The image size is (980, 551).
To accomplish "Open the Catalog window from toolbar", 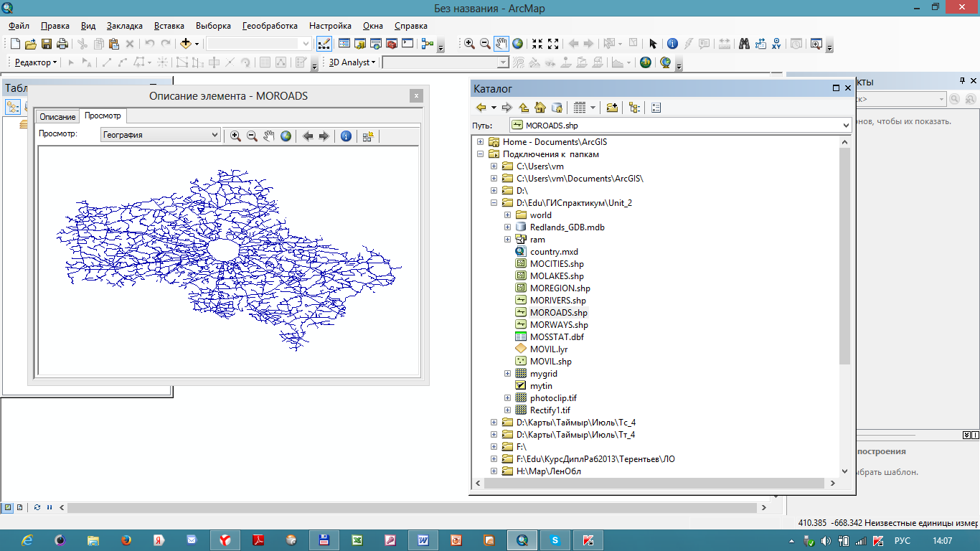I will [359, 44].
